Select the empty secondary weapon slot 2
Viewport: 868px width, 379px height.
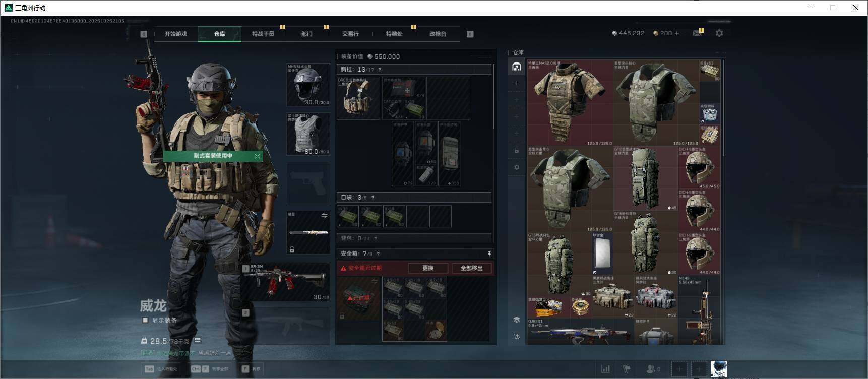[285, 326]
